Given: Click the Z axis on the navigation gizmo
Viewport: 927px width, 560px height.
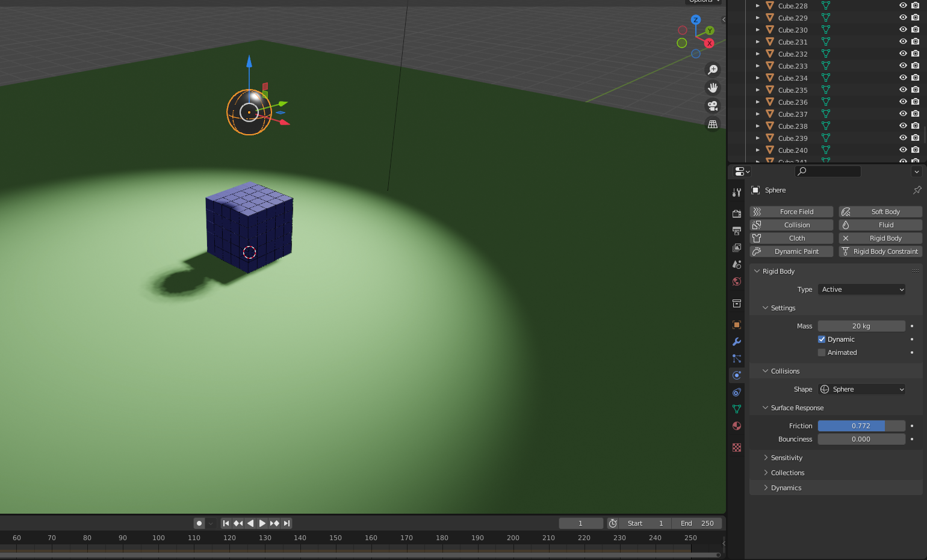Looking at the screenshot, I should (696, 20).
